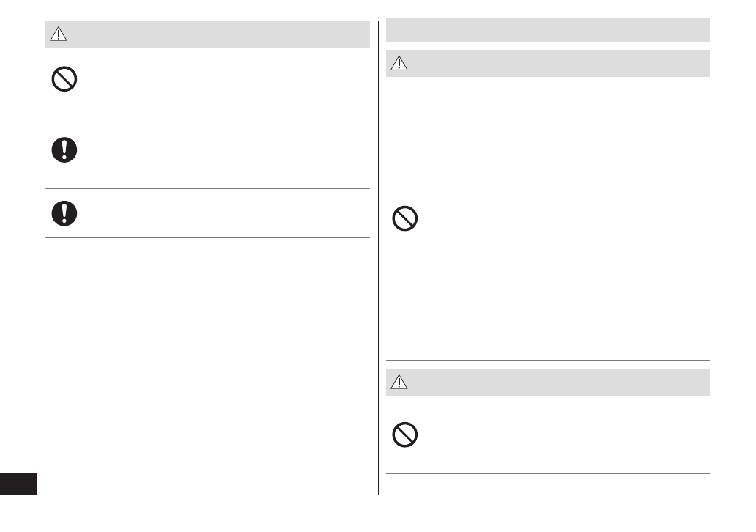Click the separator line below the left prohibition section
The width and height of the screenshot is (756, 532).
click(x=207, y=111)
